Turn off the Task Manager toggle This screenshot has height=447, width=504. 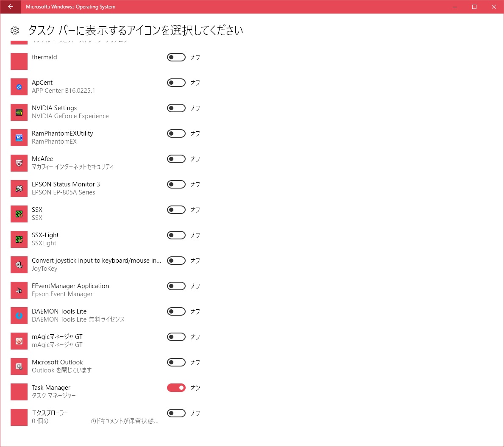(x=176, y=388)
